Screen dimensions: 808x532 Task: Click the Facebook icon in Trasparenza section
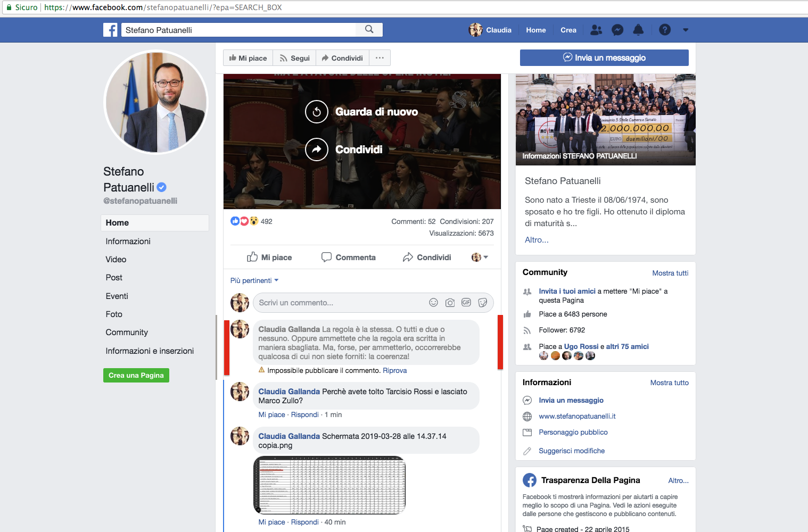click(530, 480)
